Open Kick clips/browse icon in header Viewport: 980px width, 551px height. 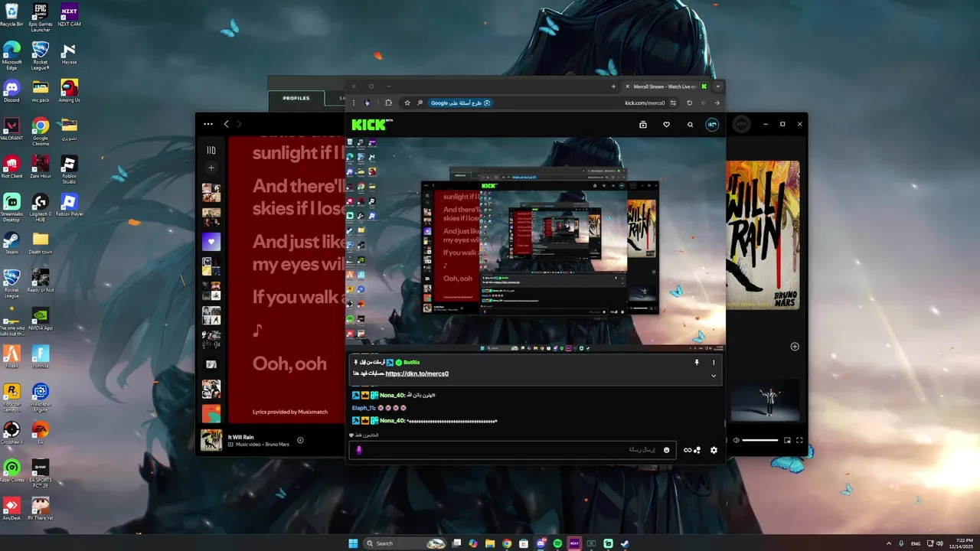pyautogui.click(x=643, y=125)
